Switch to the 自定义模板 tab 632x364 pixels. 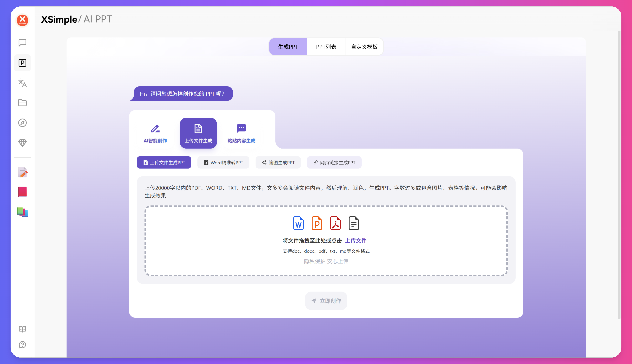click(364, 46)
